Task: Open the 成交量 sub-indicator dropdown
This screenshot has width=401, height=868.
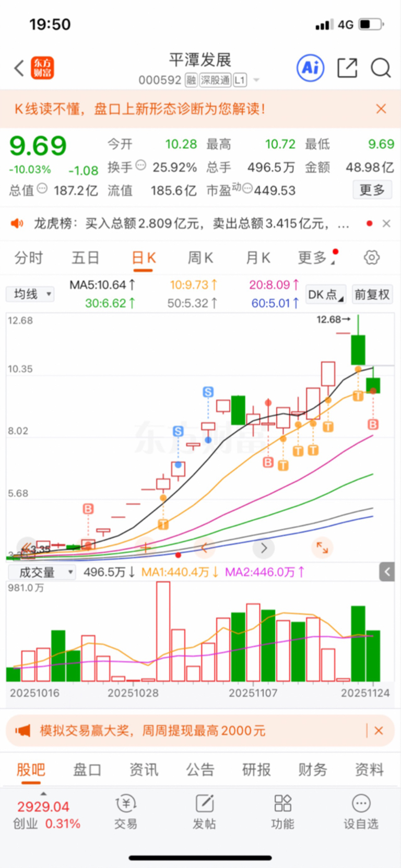Action: point(42,572)
